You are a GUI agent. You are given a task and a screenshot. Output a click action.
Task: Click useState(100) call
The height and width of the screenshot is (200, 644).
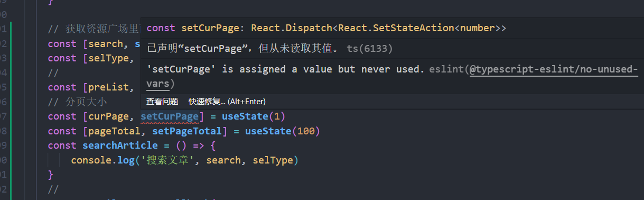click(x=283, y=131)
